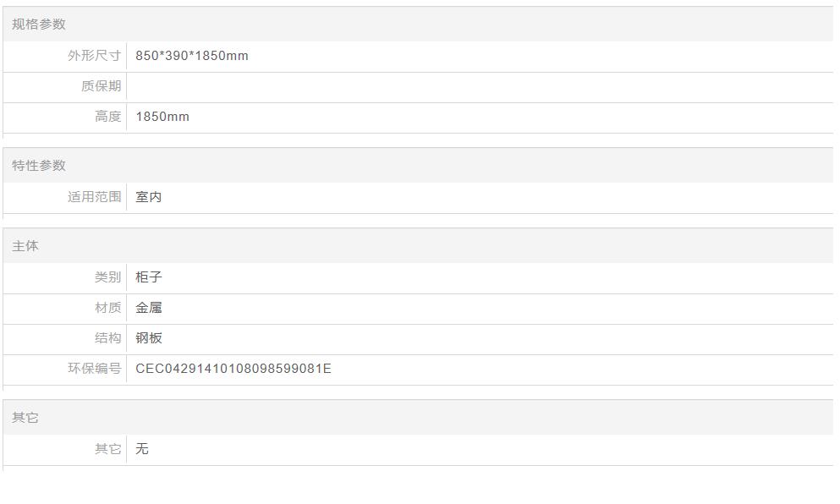
Task: Select the 结构 row label
Action: click(x=108, y=338)
